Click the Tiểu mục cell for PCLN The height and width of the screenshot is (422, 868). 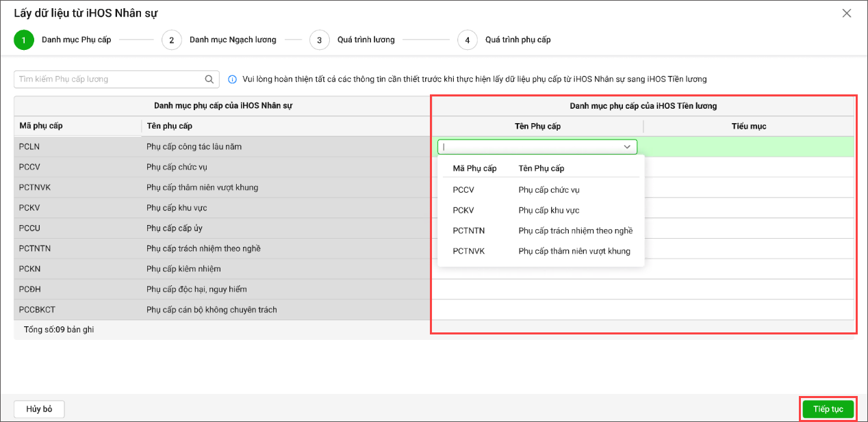(x=748, y=147)
